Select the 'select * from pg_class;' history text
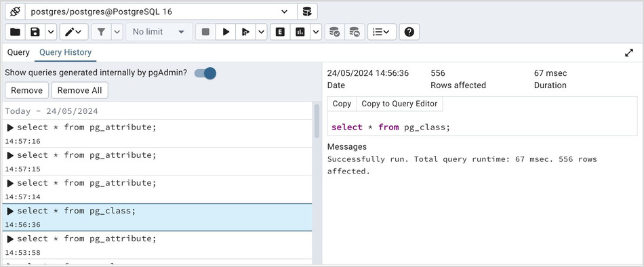The height and width of the screenshot is (267, 644). [77, 211]
